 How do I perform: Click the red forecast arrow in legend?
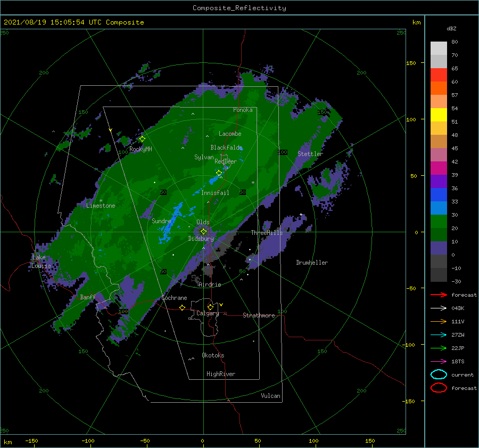[x=439, y=295]
